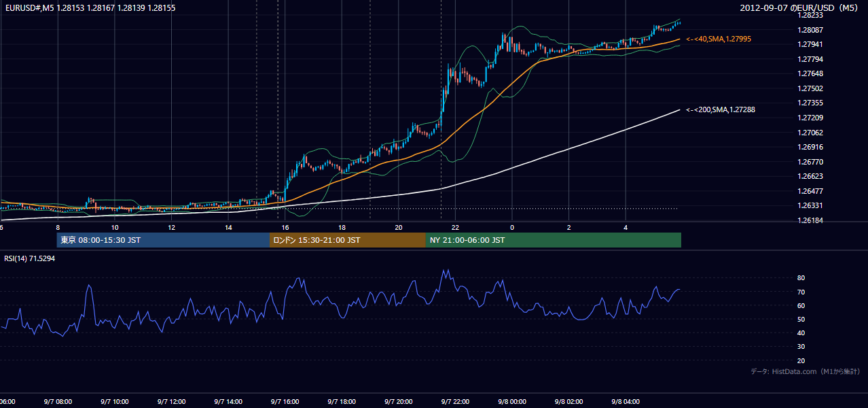The height and width of the screenshot is (408, 868).
Task: Click hour tick 14 on price chart axis
Action: 228,227
